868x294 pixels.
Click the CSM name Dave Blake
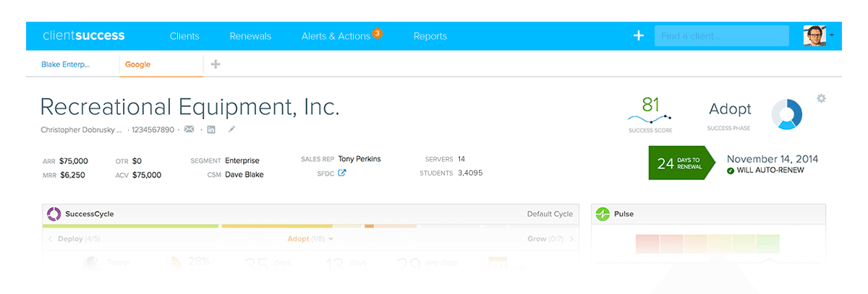tap(244, 175)
